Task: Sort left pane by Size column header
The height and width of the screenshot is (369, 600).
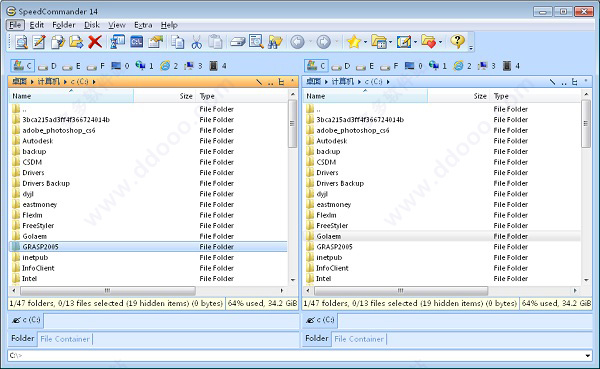Action: click(165, 96)
